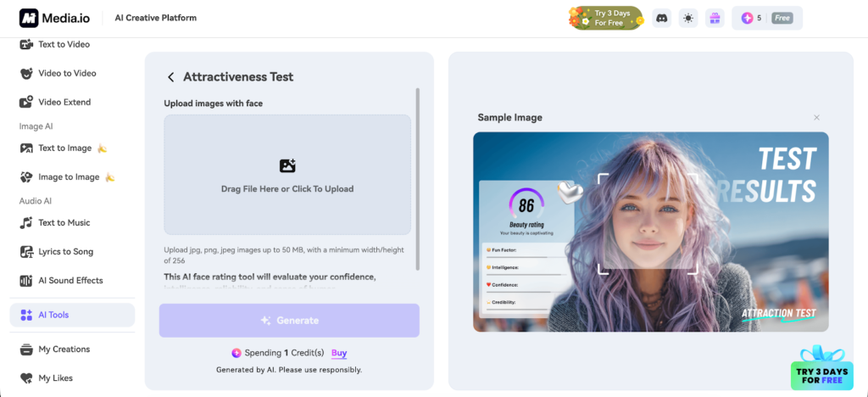Select Lyrics to Song tool

pos(65,251)
